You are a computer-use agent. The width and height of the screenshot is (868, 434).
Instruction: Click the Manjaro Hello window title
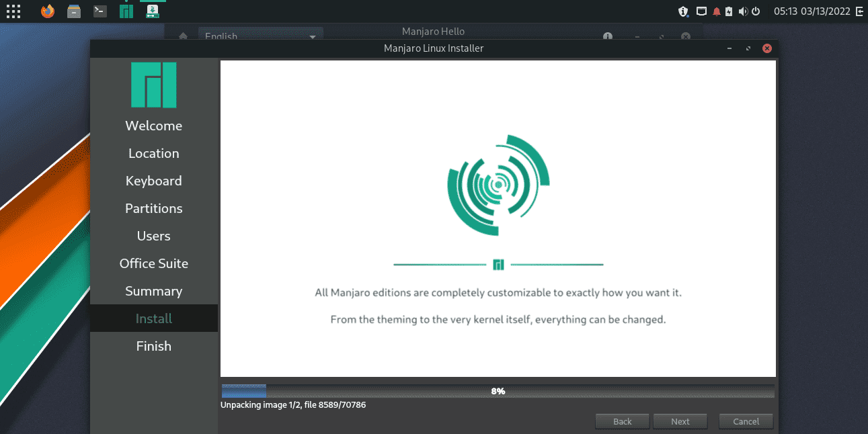point(433,32)
